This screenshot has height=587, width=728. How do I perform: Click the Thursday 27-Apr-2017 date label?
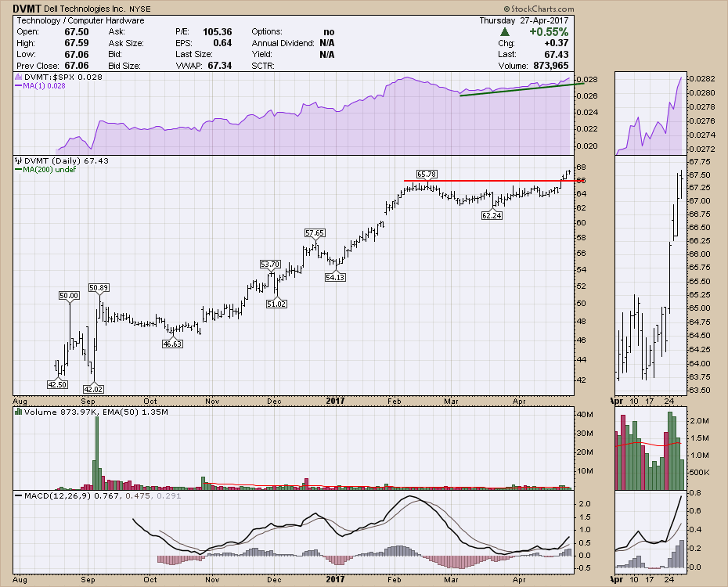pos(524,20)
